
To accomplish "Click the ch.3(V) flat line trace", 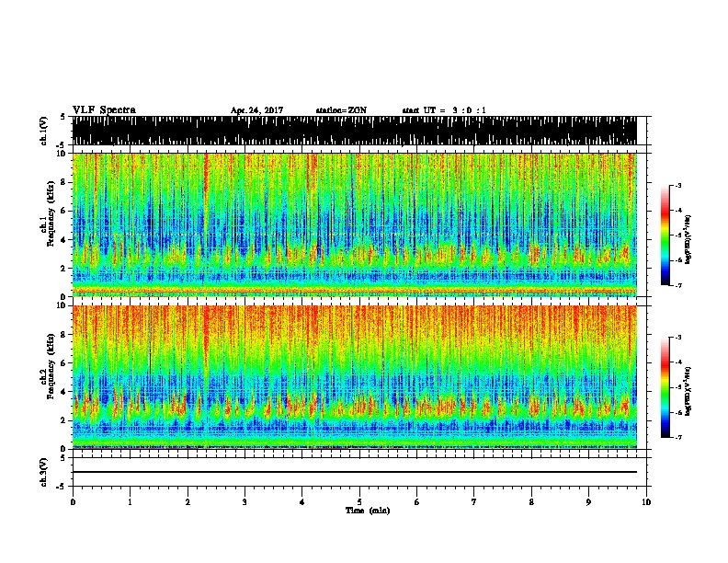I will coord(354,472).
